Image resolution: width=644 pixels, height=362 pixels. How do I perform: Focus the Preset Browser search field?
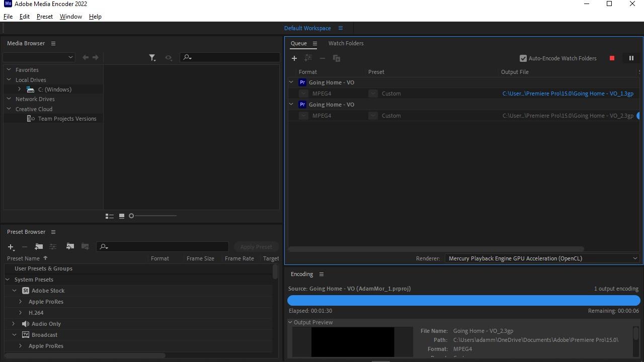point(163,247)
